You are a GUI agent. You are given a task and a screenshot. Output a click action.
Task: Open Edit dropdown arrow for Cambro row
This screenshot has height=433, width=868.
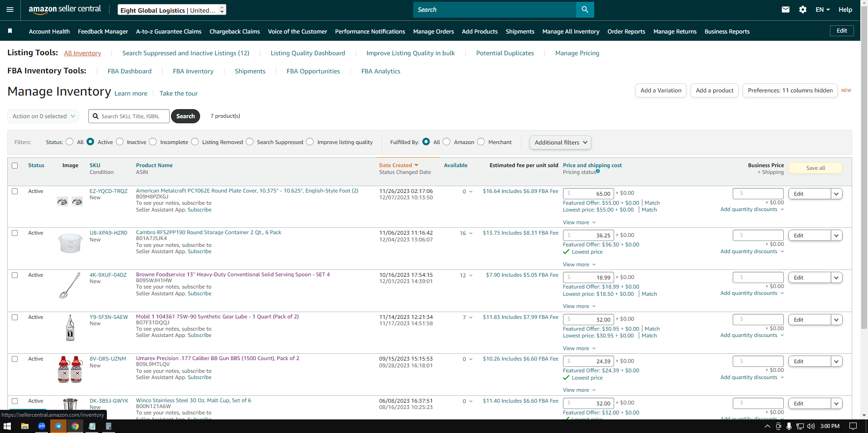coord(836,236)
